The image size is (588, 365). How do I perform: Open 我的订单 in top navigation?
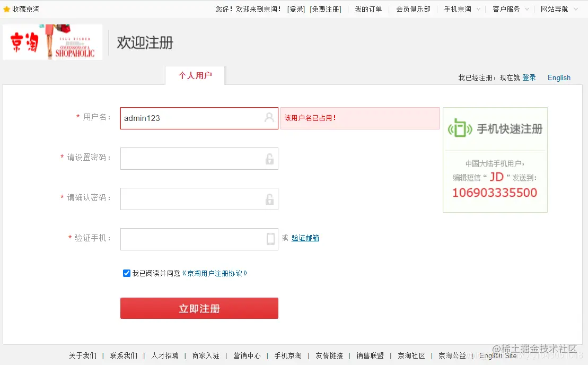[368, 9]
